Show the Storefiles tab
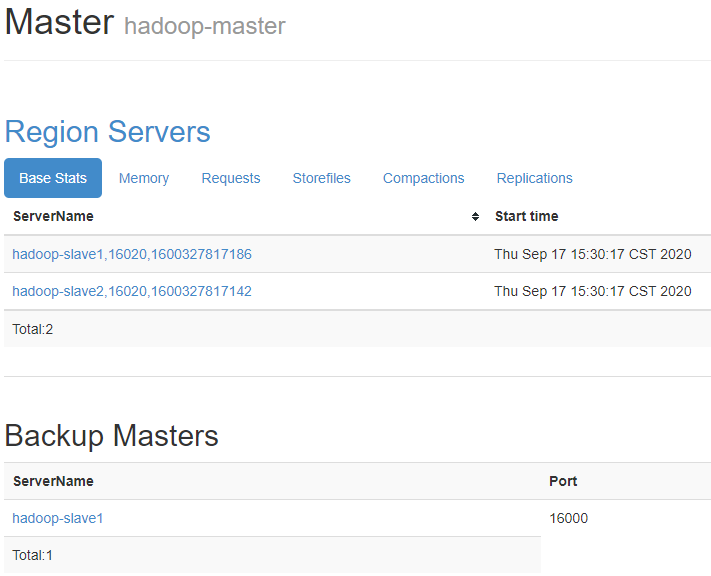This screenshot has height=576, width=711. click(x=321, y=178)
